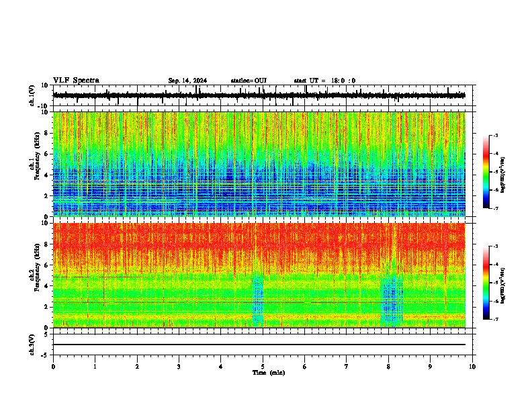This screenshot has width=532, height=411.
Task: Click the dark blue 2 kHz band in ch.1 spectrogram
Action: click(x=259, y=195)
